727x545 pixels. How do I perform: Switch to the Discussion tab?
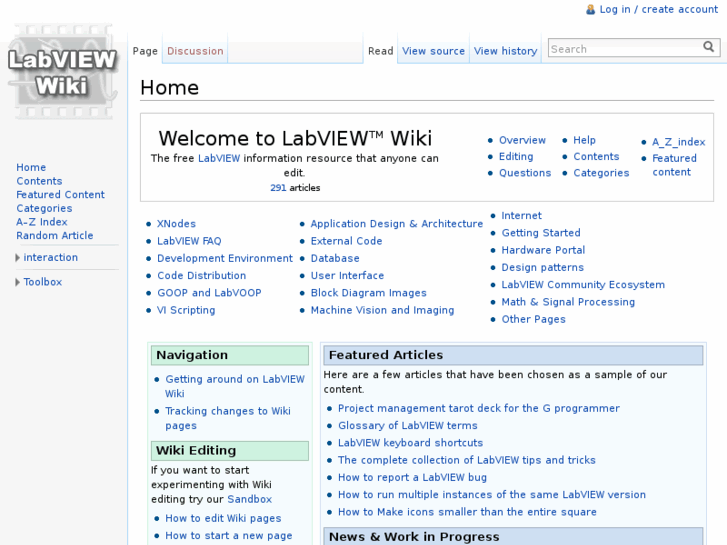click(195, 51)
